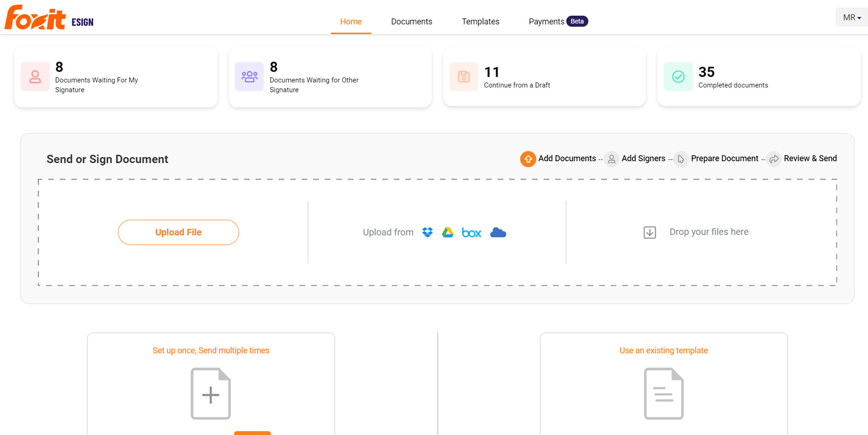Click the Upload from label
The image size is (868, 435).
(x=388, y=232)
